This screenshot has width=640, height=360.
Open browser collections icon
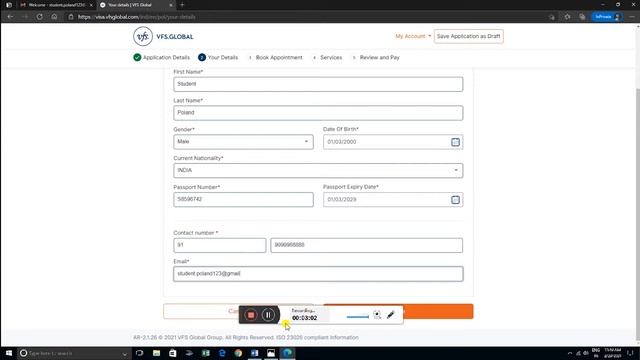pyautogui.click(x=582, y=17)
